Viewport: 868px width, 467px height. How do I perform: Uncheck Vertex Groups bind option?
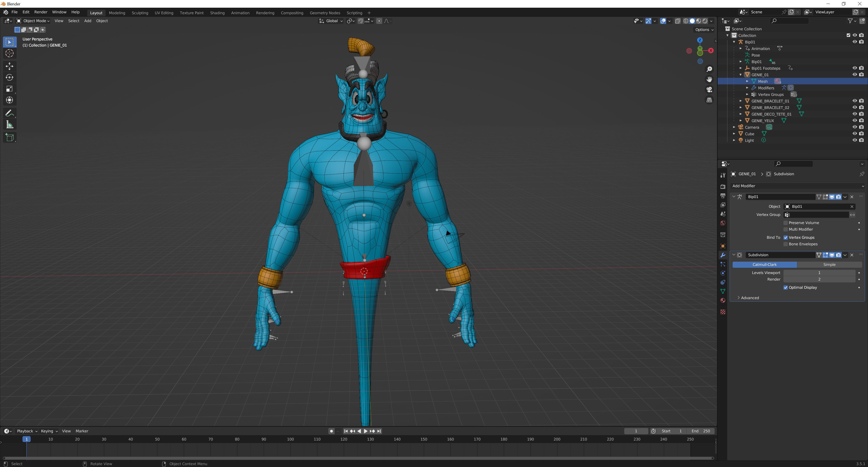pos(785,237)
